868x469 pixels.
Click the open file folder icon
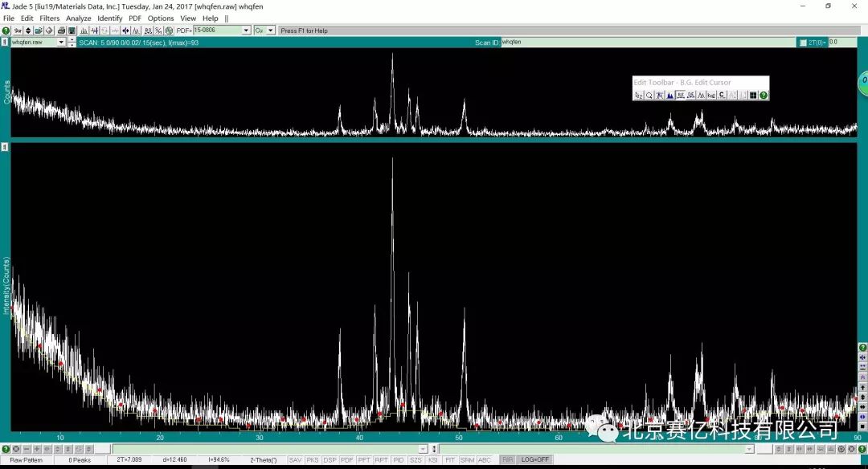[38, 31]
